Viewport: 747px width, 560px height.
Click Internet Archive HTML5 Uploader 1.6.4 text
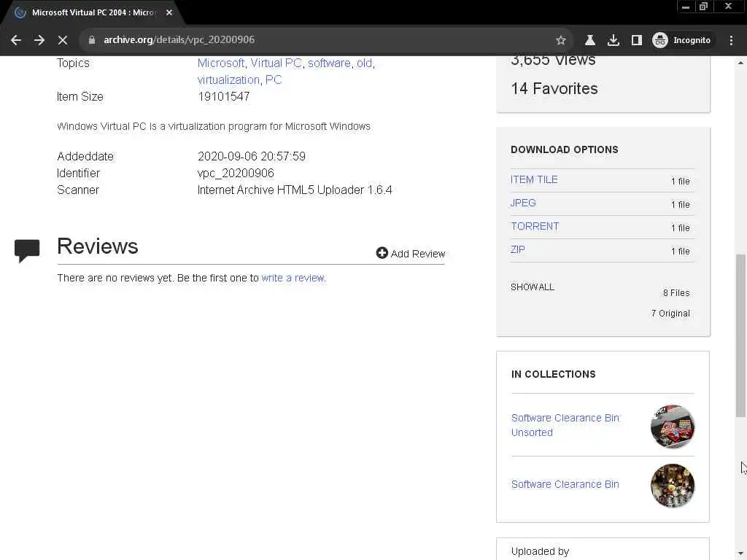click(295, 190)
